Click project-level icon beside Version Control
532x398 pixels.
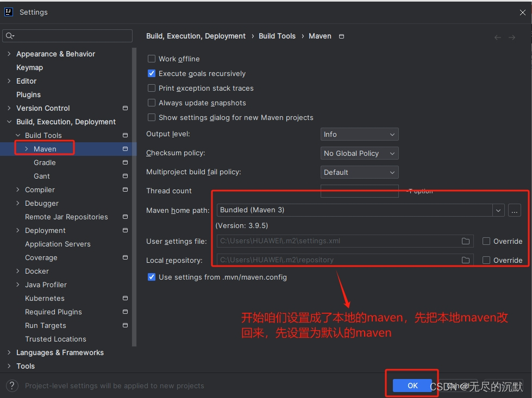pos(125,108)
